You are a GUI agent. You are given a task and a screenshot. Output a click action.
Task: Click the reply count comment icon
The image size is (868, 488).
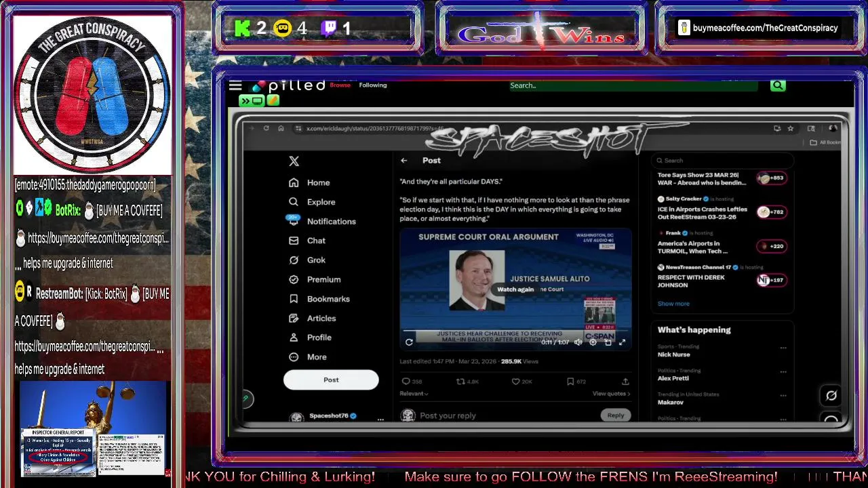pos(406,382)
